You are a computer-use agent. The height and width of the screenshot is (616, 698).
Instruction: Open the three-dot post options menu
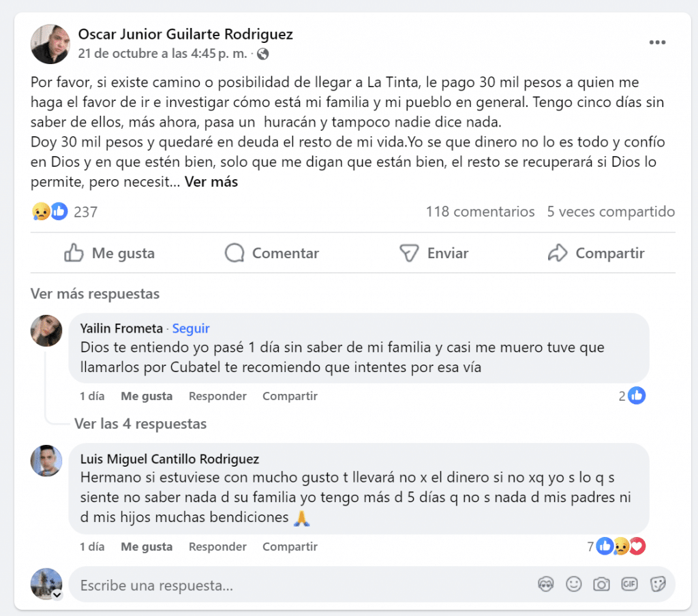(657, 42)
